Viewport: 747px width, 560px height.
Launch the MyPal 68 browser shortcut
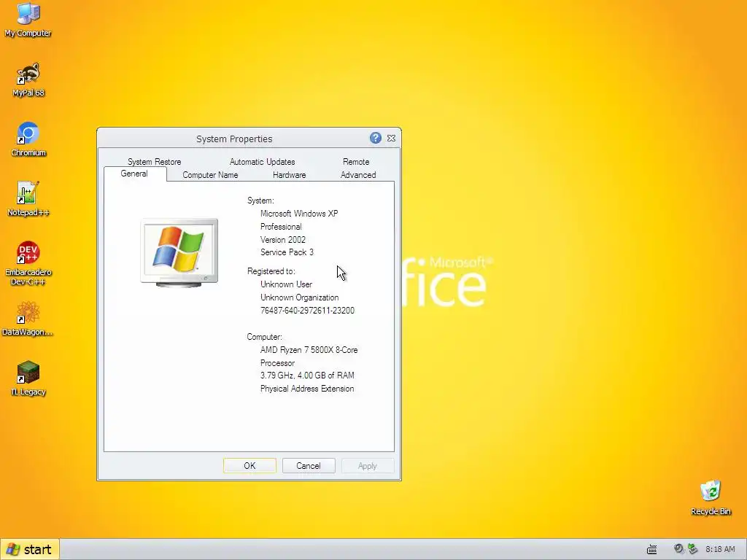pyautogui.click(x=28, y=79)
